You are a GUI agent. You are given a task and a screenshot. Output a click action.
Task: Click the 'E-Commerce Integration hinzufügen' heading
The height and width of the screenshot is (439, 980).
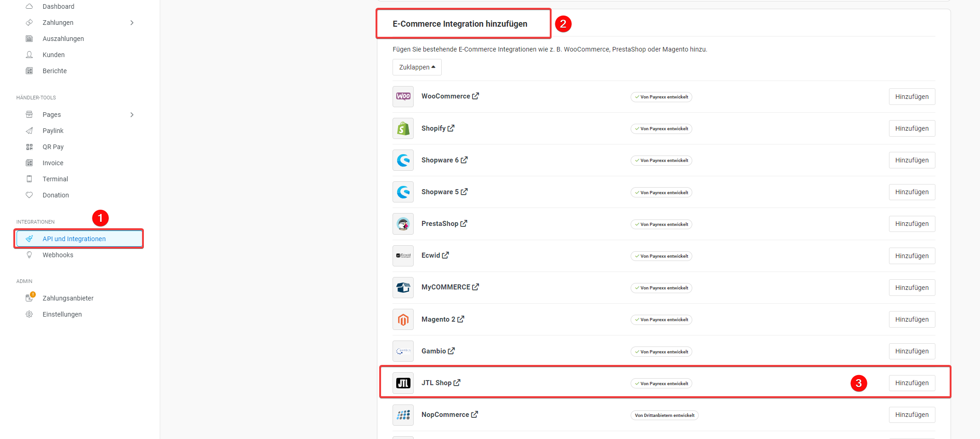(460, 24)
